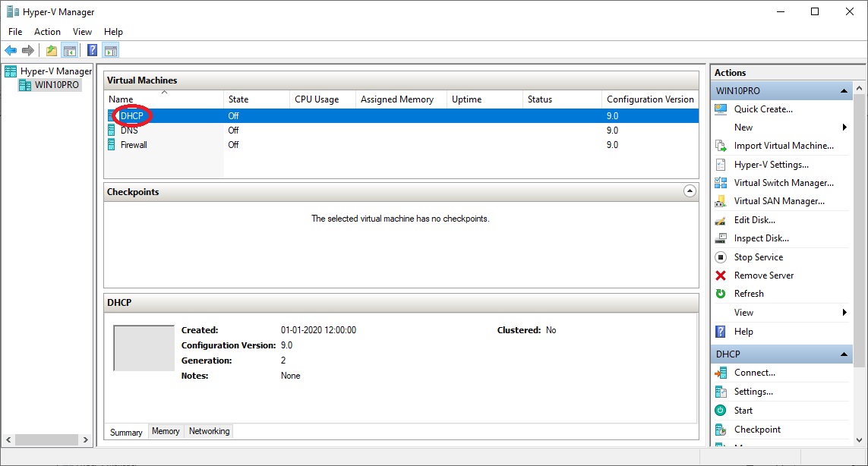The height and width of the screenshot is (466, 868).
Task: Click the toolbar Forward arrow
Action: coord(27,51)
